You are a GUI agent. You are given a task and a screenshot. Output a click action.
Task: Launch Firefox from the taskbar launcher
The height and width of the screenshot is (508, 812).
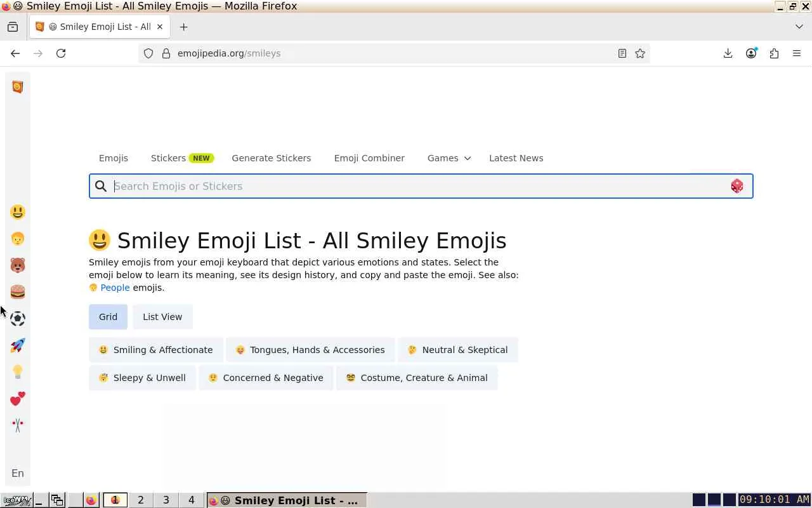[x=91, y=500]
